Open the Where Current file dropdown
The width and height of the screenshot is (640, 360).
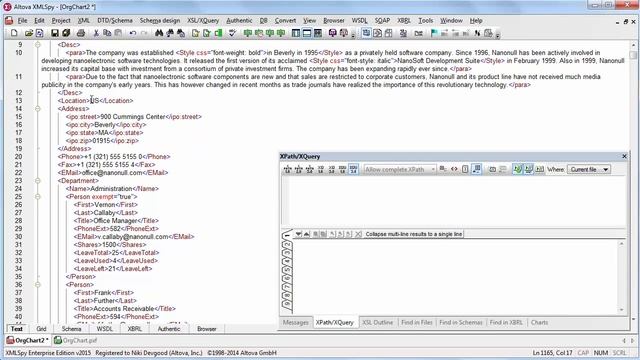[x=589, y=169]
